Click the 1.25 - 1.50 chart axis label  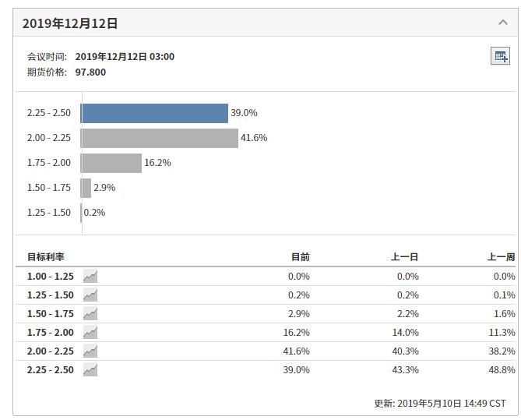(x=48, y=213)
